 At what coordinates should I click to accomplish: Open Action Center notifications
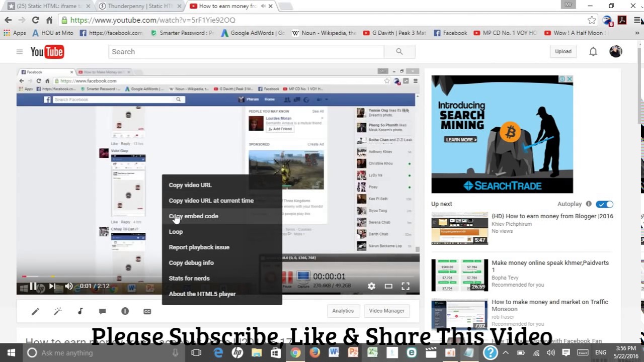566,353
